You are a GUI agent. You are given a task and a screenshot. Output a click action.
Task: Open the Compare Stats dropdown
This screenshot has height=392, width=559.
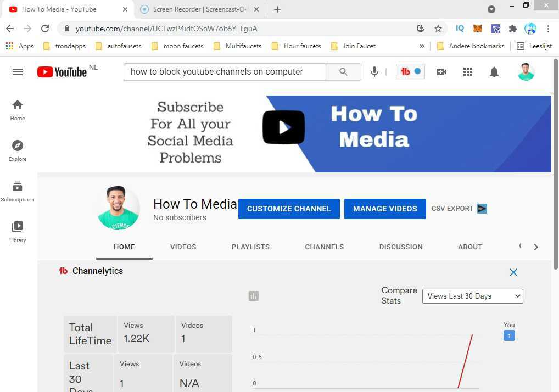point(472,296)
